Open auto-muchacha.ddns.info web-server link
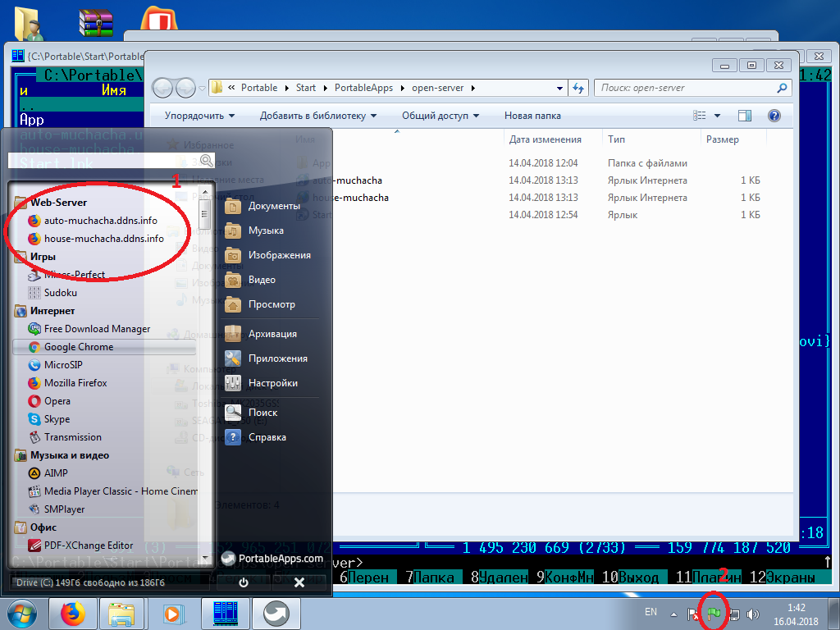840x630 pixels. 100,221
